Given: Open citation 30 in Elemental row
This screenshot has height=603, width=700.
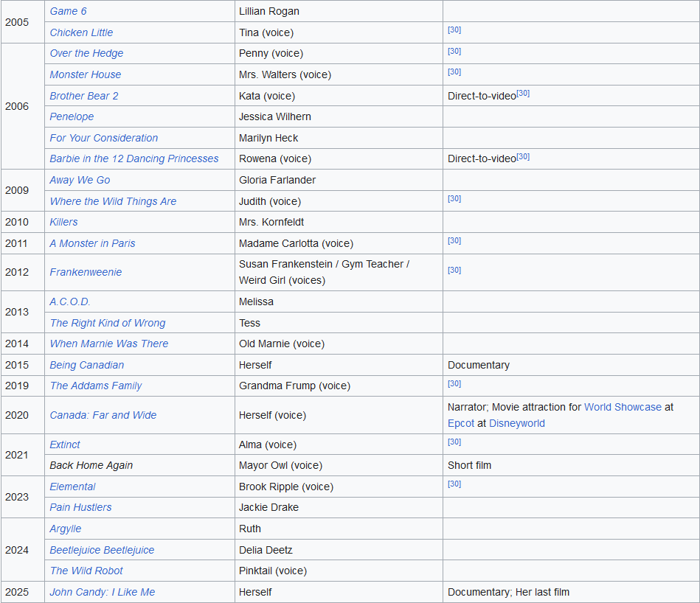Looking at the screenshot, I should point(454,484).
